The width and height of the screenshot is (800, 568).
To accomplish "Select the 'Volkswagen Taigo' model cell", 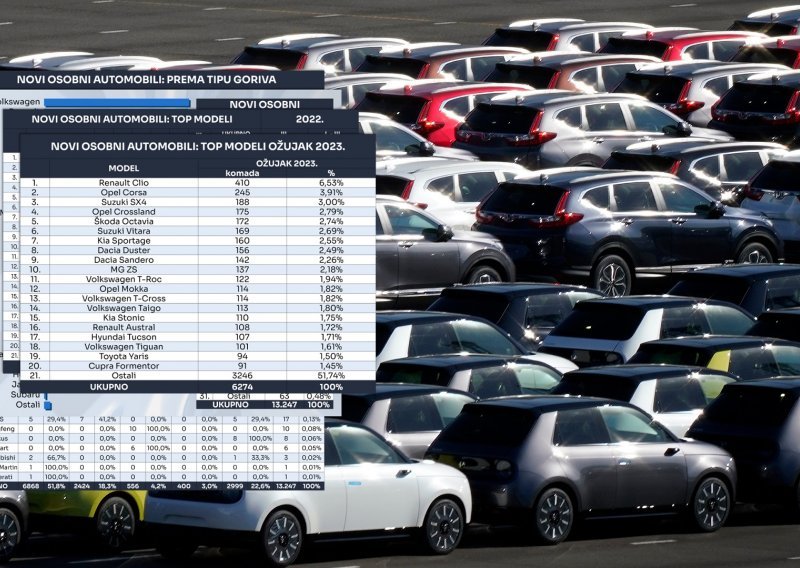I will point(123,308).
